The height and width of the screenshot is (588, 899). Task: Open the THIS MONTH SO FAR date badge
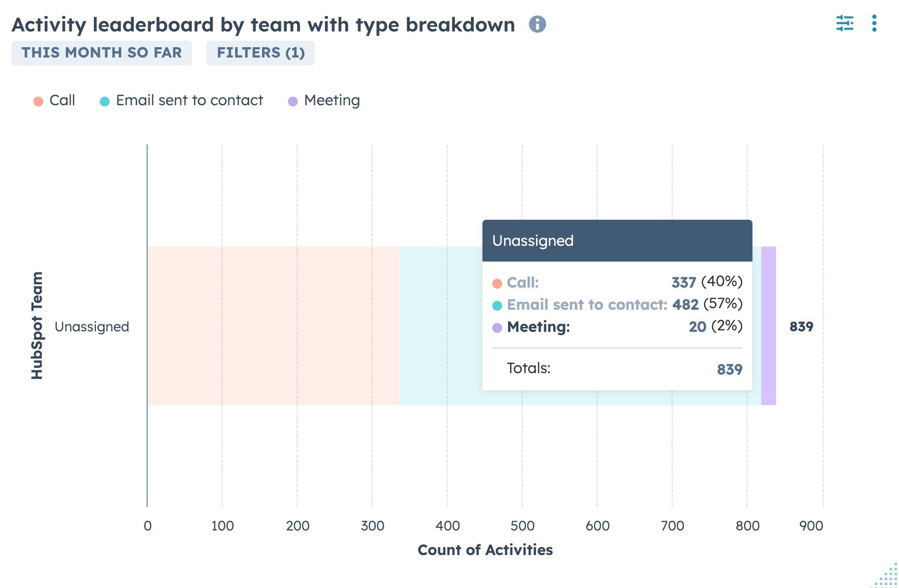coord(101,53)
